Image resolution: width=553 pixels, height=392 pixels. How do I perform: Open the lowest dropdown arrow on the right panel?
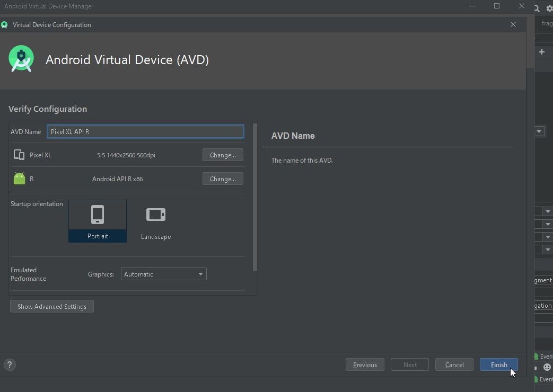(548, 249)
